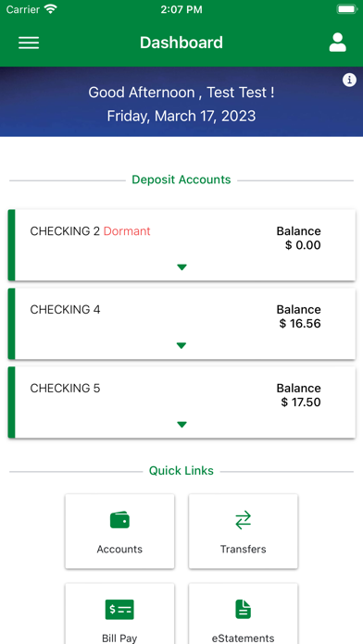Tap the red Dormant status label

point(127,231)
